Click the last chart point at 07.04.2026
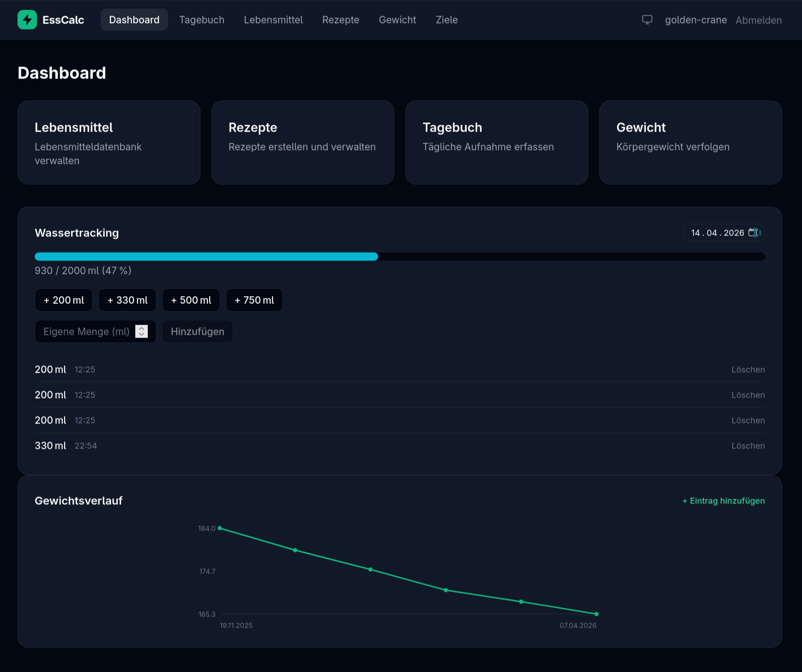This screenshot has height=672, width=802. 597,614
